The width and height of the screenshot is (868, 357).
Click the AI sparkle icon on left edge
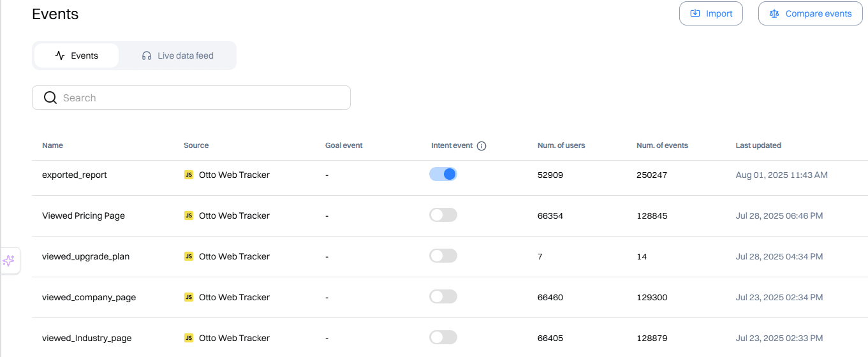[x=9, y=261]
